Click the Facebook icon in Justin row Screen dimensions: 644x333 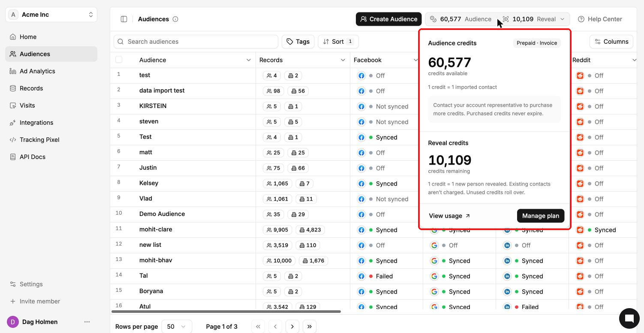click(x=361, y=168)
